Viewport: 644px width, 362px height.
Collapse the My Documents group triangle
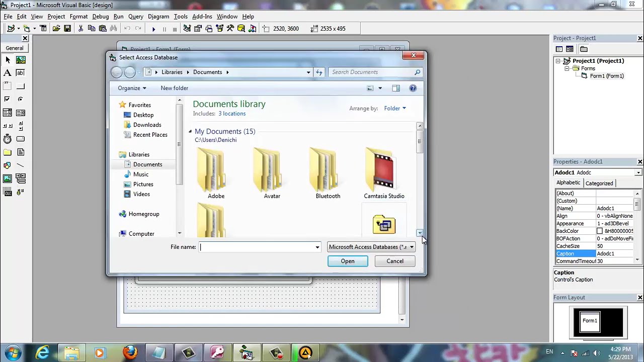pyautogui.click(x=190, y=131)
